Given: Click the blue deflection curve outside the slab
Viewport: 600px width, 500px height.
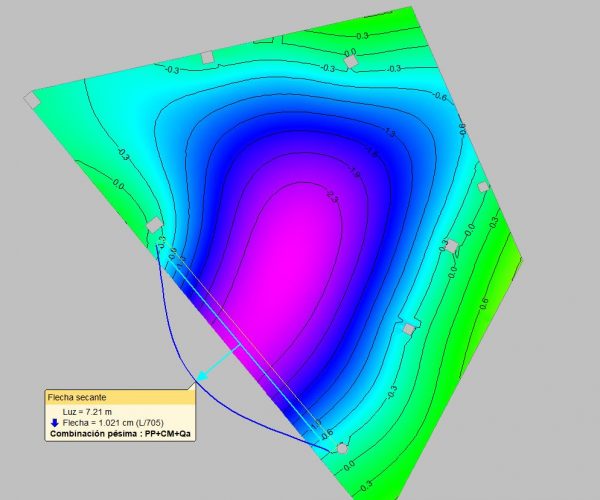Looking at the screenshot, I should tap(170, 330).
